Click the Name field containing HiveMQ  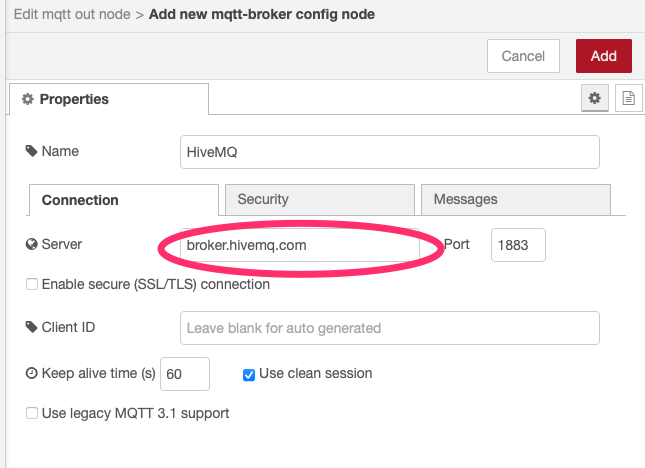388,152
